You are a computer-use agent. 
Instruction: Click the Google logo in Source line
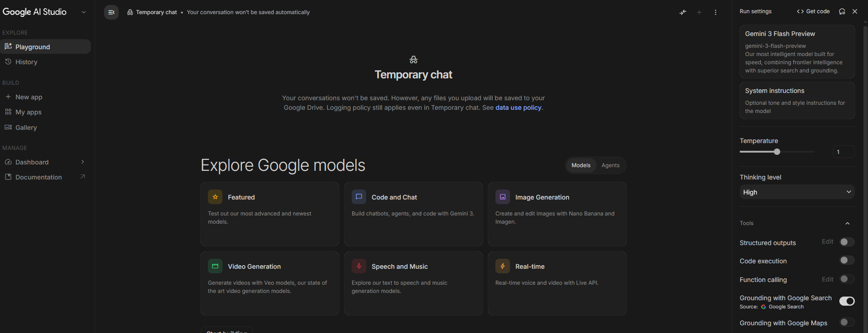tap(763, 307)
